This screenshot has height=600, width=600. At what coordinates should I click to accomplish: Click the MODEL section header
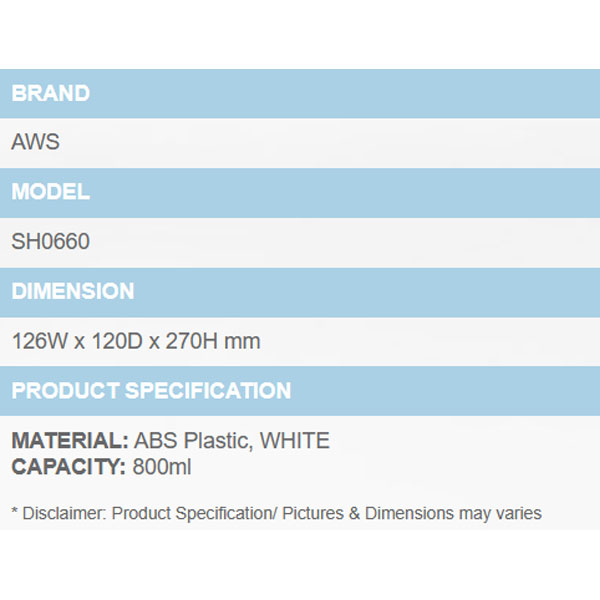pos(50,191)
